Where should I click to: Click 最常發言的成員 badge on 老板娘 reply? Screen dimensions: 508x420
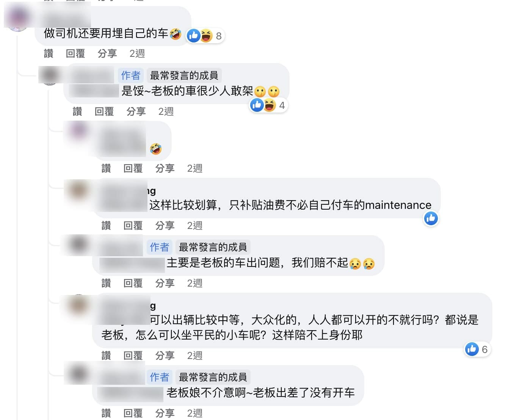(x=213, y=377)
